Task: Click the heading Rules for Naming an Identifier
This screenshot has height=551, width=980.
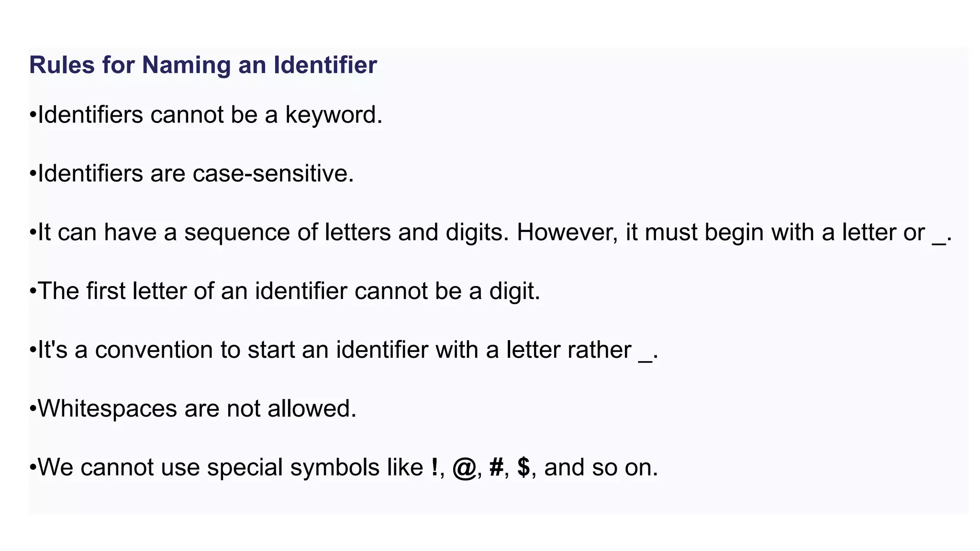Action: point(203,65)
